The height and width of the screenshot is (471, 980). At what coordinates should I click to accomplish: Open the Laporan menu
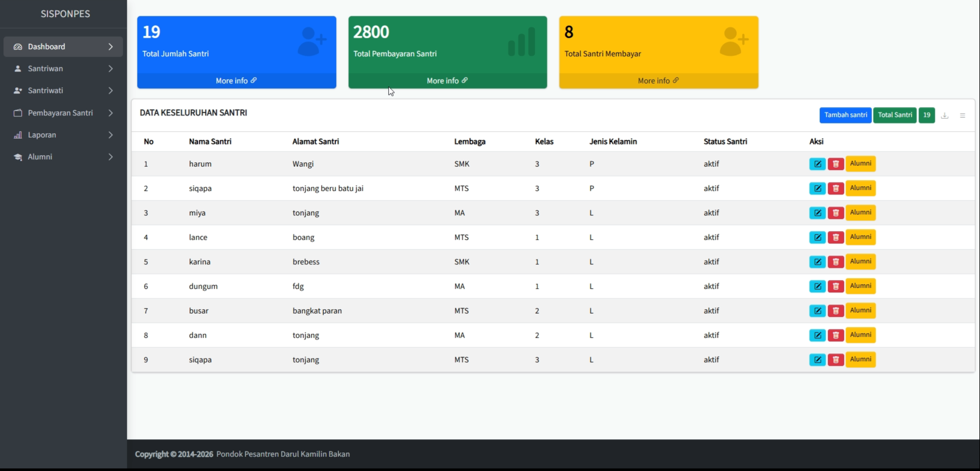(x=63, y=135)
